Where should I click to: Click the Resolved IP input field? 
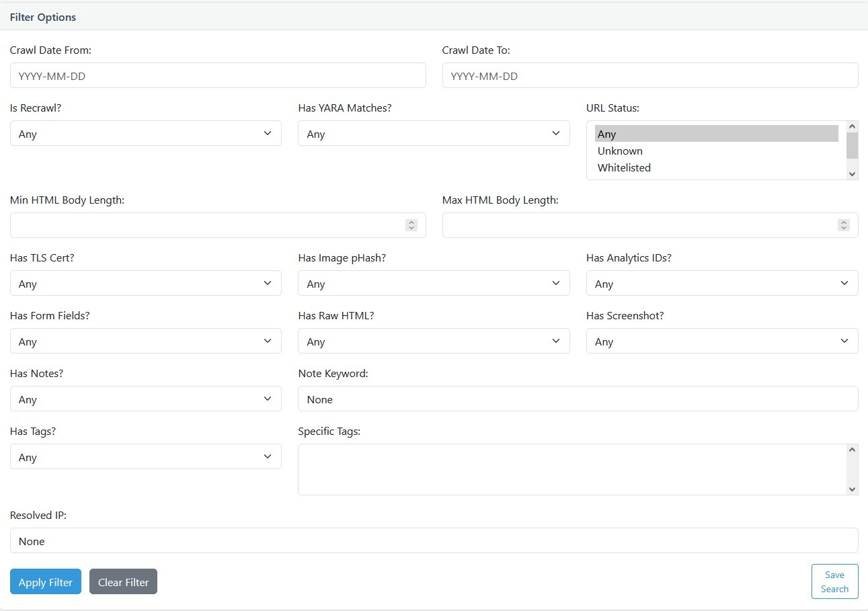434,540
